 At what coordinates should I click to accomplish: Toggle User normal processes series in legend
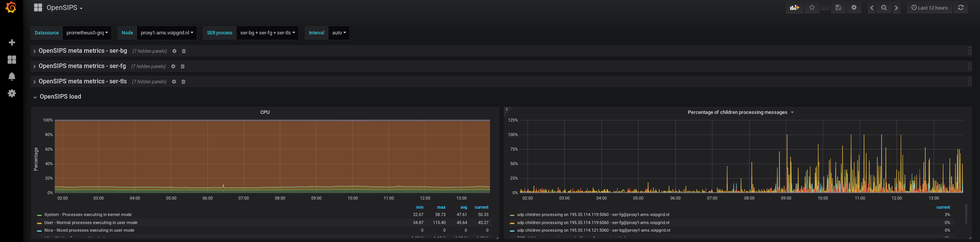91,223
